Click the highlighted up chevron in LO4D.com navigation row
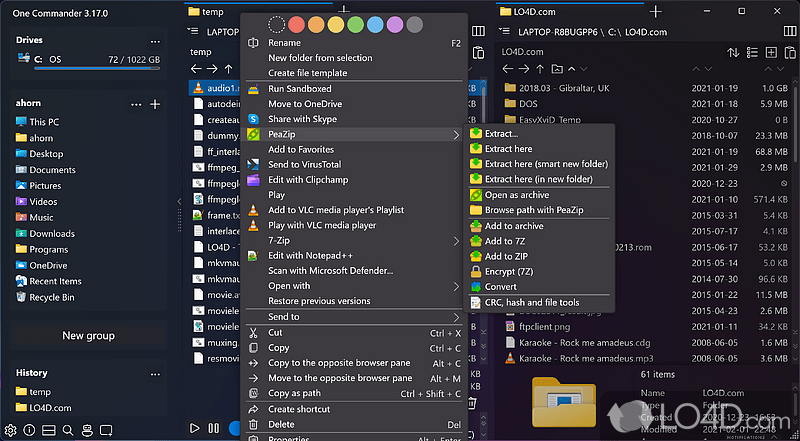The height and width of the screenshot is (441, 800). click(x=572, y=68)
